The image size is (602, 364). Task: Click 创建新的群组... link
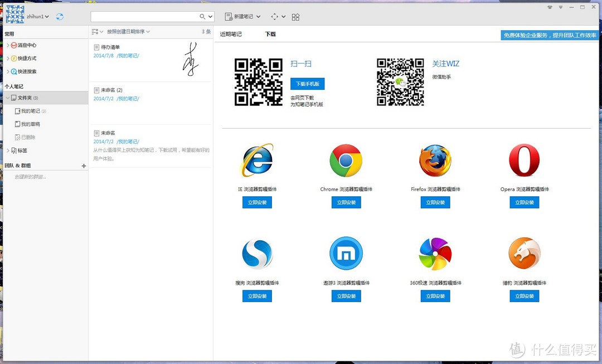[30, 177]
